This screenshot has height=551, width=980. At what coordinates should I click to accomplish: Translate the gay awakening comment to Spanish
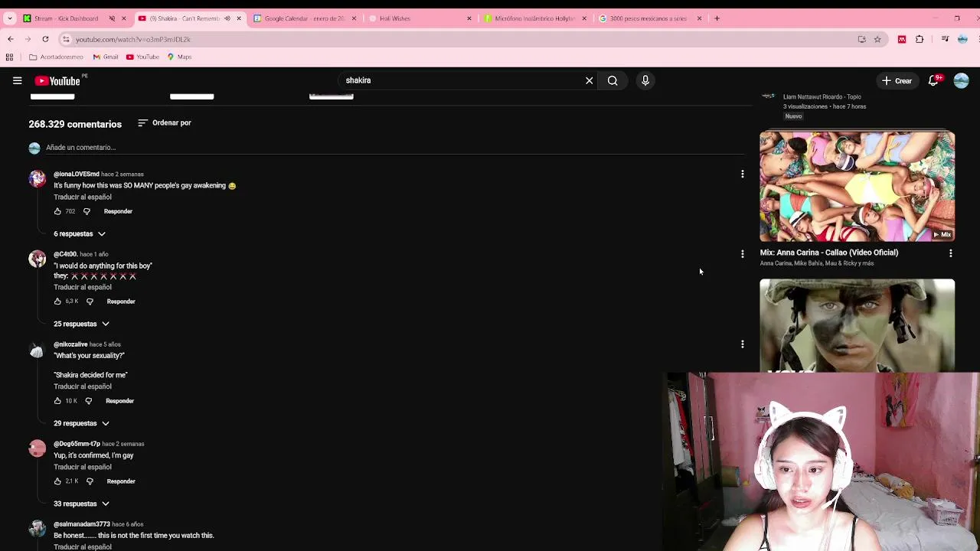pyautogui.click(x=82, y=197)
